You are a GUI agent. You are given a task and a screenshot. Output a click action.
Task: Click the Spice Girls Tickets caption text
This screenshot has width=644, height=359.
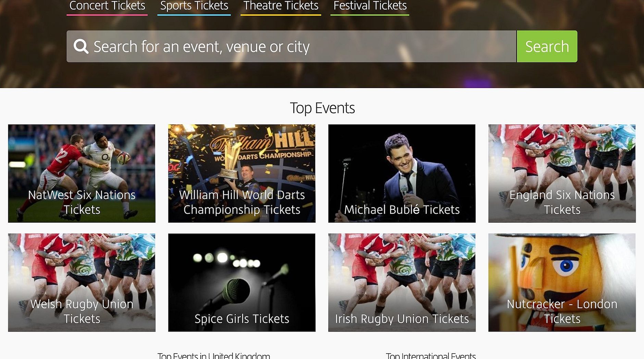point(242,319)
